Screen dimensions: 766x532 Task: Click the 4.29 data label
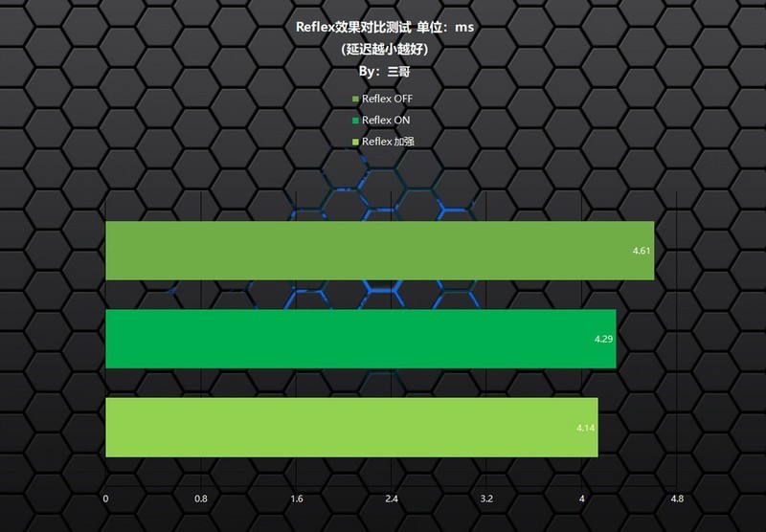click(x=603, y=339)
